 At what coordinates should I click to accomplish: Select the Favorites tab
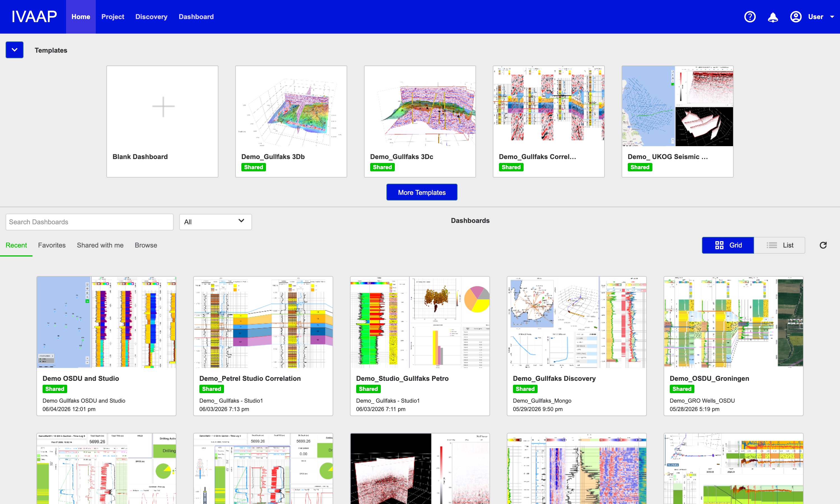(x=52, y=245)
